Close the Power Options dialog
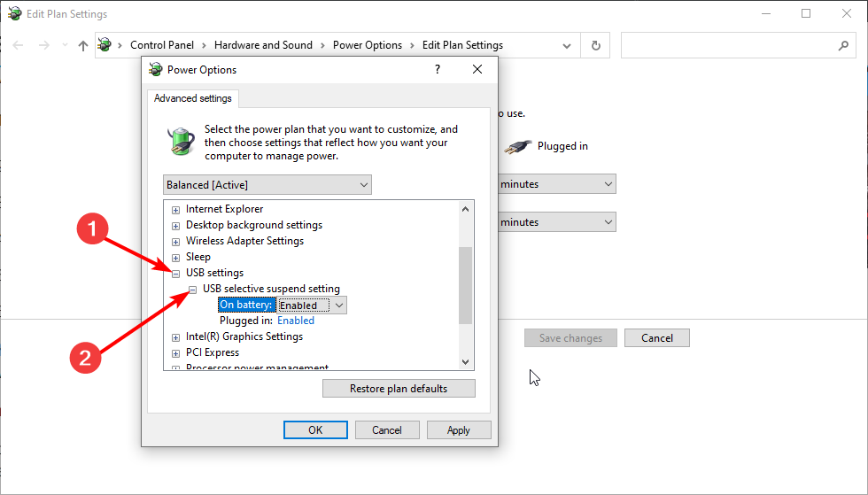This screenshot has height=495, width=868. pyautogui.click(x=477, y=69)
